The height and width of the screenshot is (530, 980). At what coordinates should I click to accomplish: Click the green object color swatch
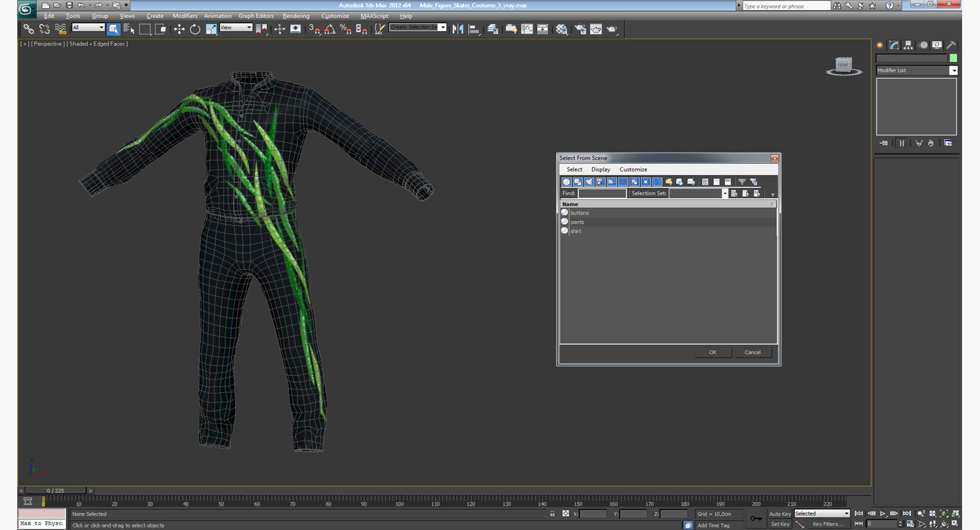tap(954, 58)
